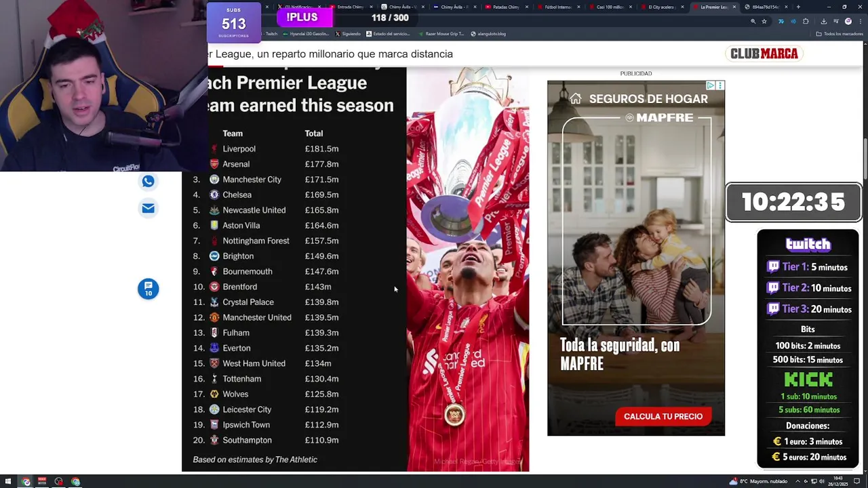This screenshot has height=488, width=868.
Task: Click the Leicester City row
Action: coord(266,409)
